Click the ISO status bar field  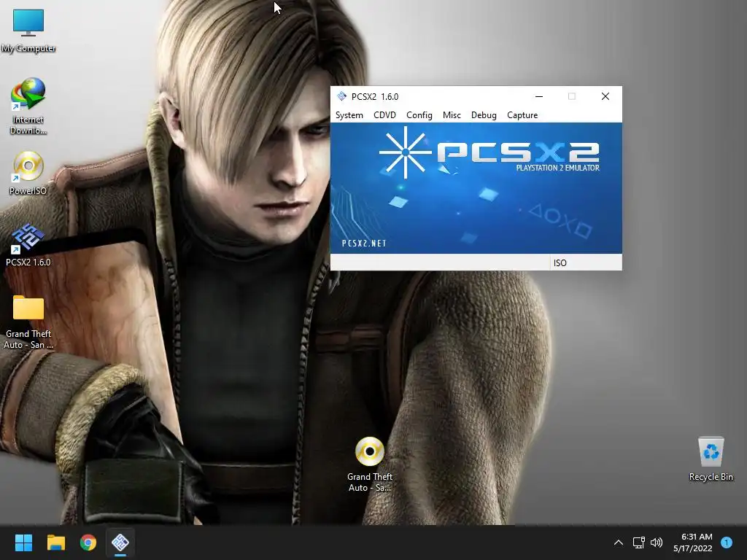coord(586,262)
